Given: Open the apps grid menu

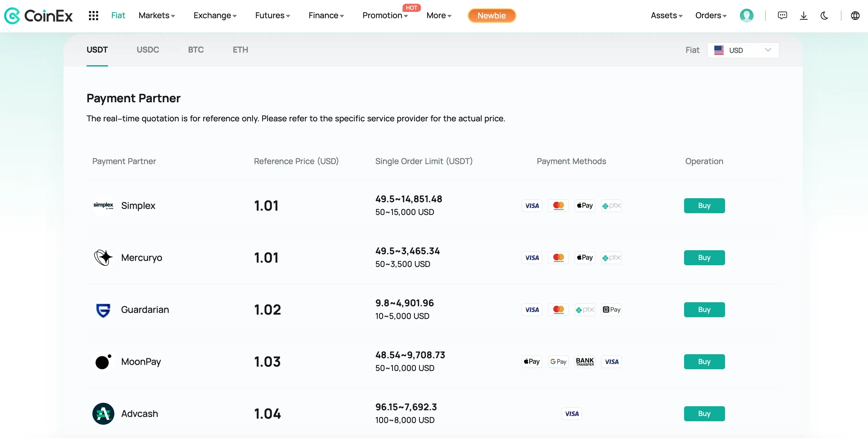Looking at the screenshot, I should (93, 16).
